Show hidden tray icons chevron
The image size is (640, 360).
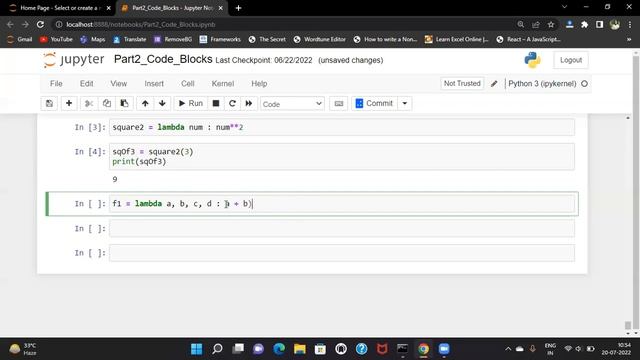point(508,349)
